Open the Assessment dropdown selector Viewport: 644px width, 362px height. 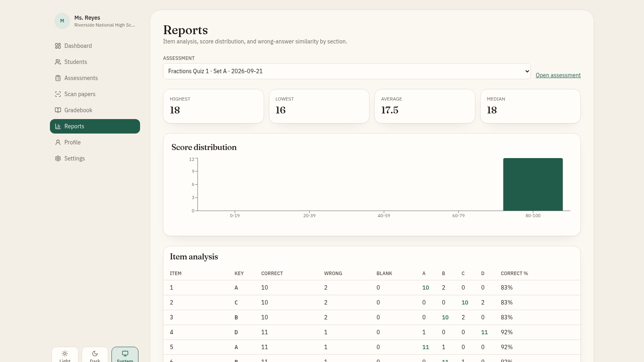pyautogui.click(x=347, y=71)
